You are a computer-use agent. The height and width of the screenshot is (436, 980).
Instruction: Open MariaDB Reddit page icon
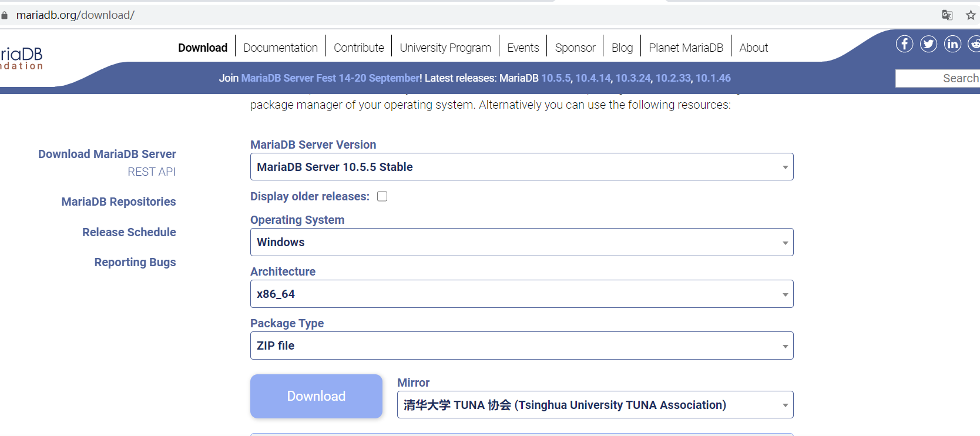click(974, 43)
